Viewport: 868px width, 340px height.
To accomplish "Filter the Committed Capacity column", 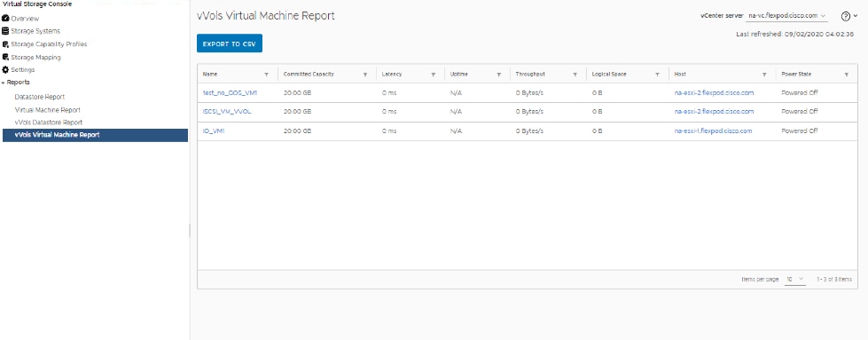I will pyautogui.click(x=364, y=75).
